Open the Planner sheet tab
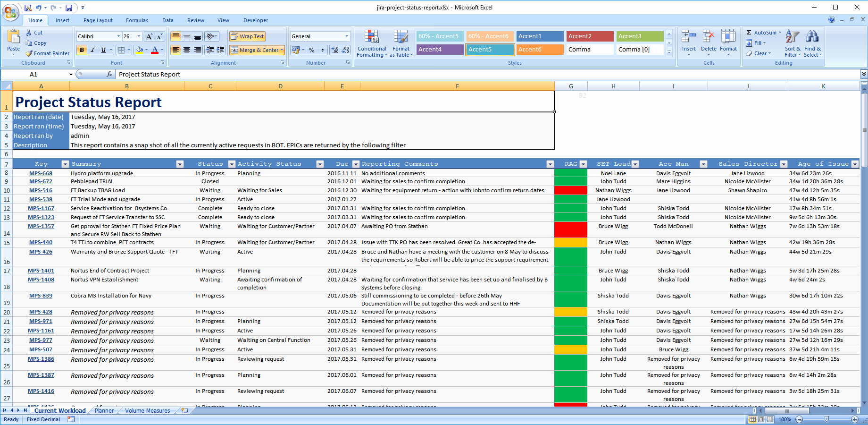The height and width of the screenshot is (425, 868). pyautogui.click(x=104, y=410)
